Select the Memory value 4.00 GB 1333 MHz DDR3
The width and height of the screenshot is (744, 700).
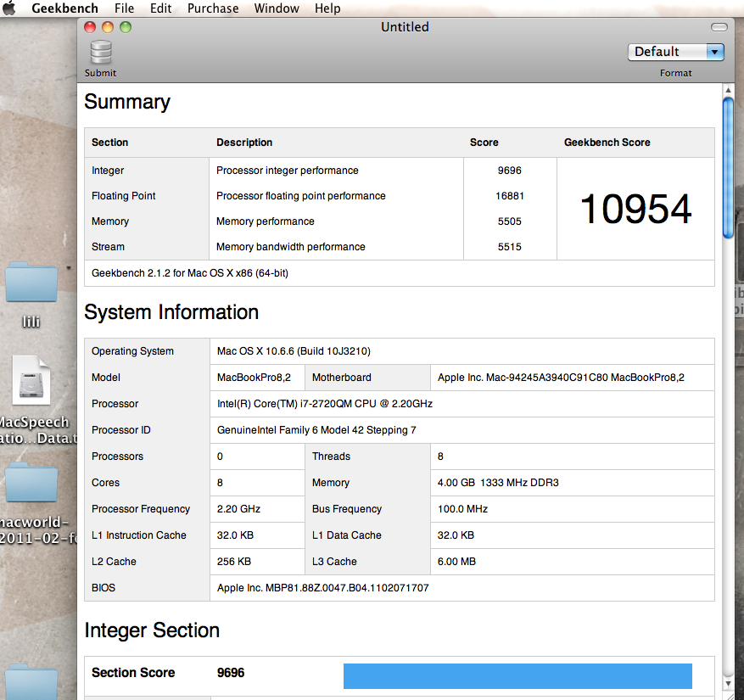coord(498,483)
